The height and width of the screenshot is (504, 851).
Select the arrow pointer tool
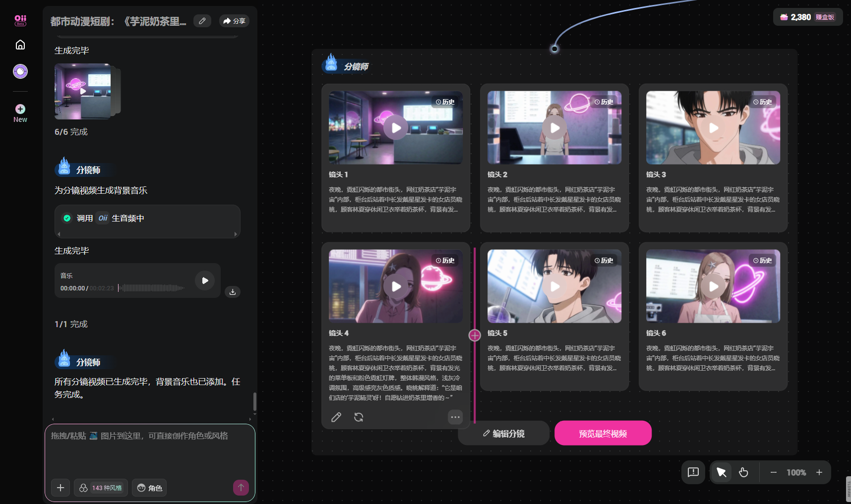(721, 472)
